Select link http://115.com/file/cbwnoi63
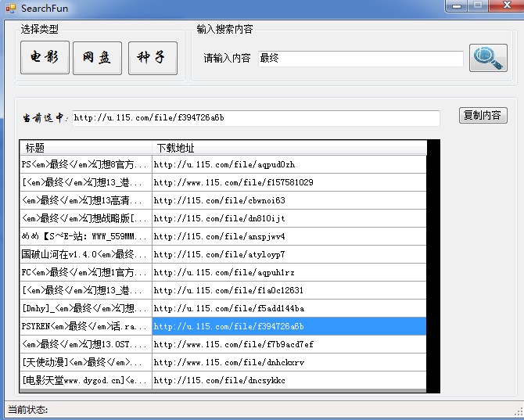 289,200
